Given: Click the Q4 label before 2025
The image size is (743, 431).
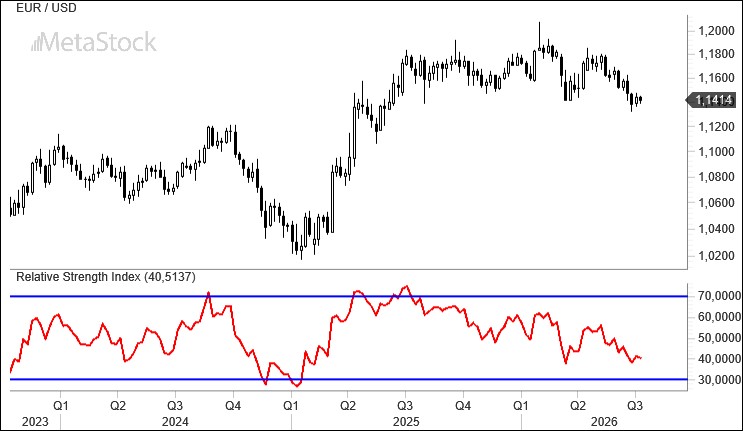Looking at the screenshot, I should tap(233, 406).
